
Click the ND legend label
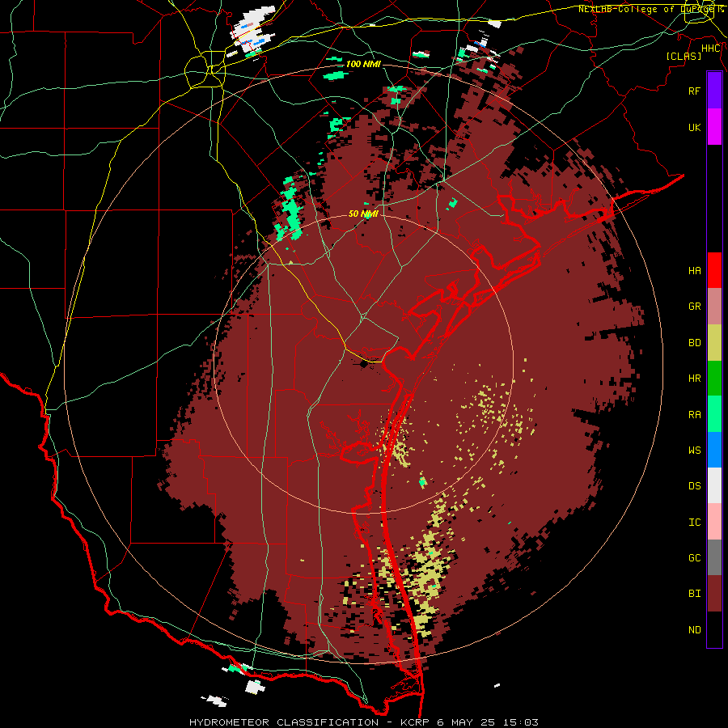[694, 629]
